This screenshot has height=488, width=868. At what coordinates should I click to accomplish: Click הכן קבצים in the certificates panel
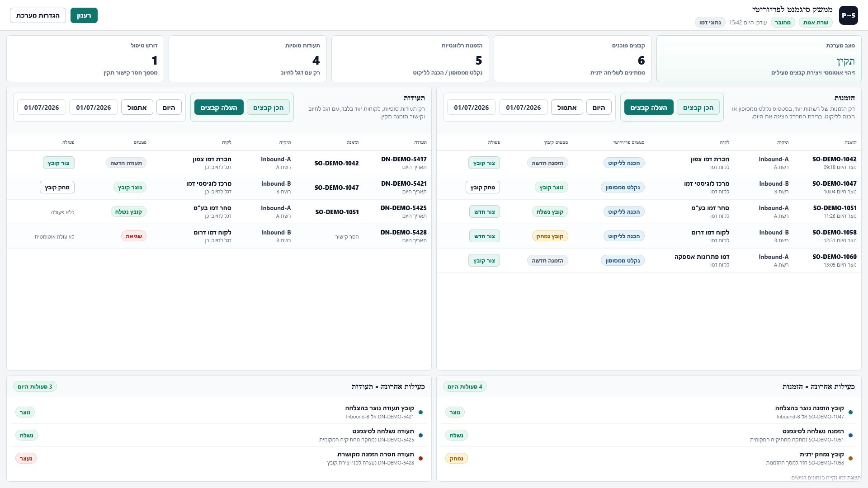(x=268, y=107)
